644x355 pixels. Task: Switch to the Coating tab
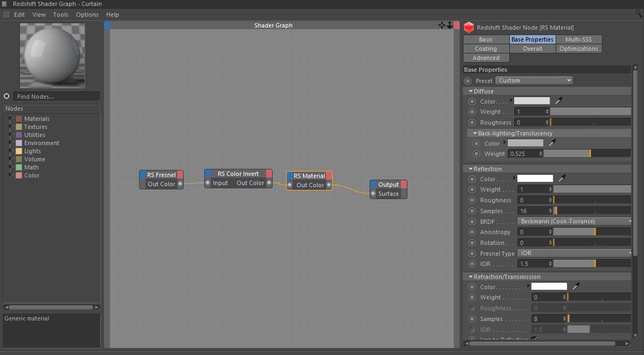pyautogui.click(x=486, y=49)
